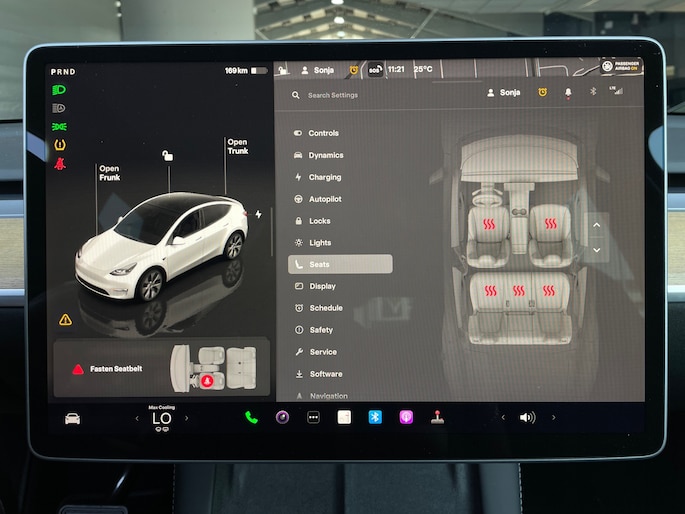Open Charging settings menu
685x514 pixels.
tap(318, 177)
